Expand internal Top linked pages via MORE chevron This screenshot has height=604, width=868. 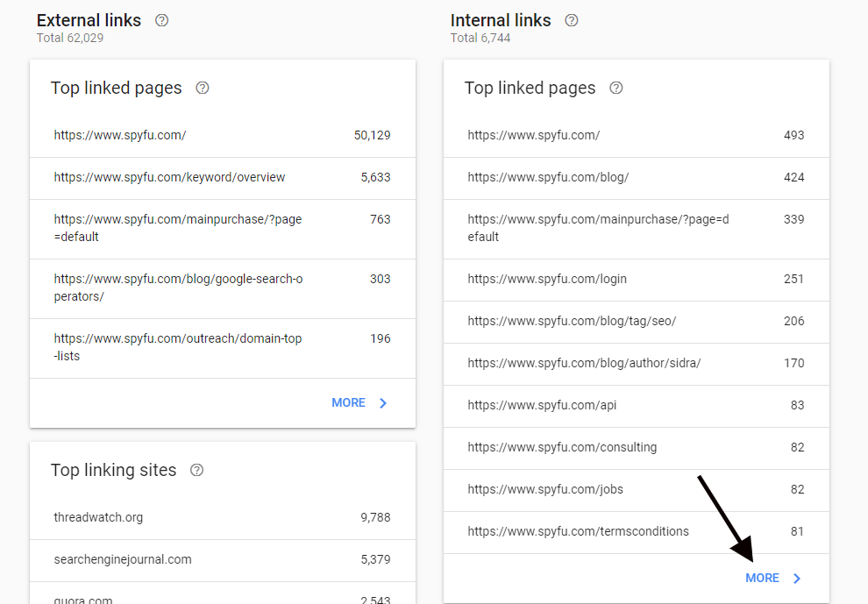[797, 579]
